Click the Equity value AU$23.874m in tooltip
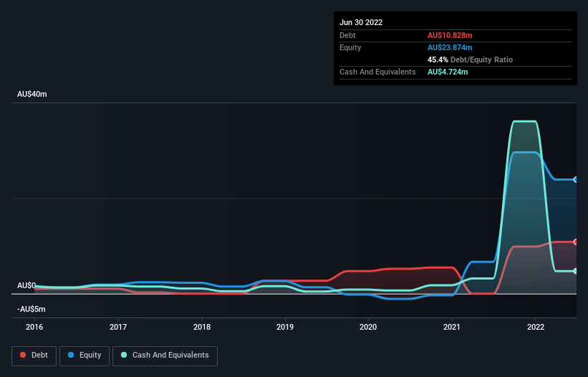 coord(450,47)
